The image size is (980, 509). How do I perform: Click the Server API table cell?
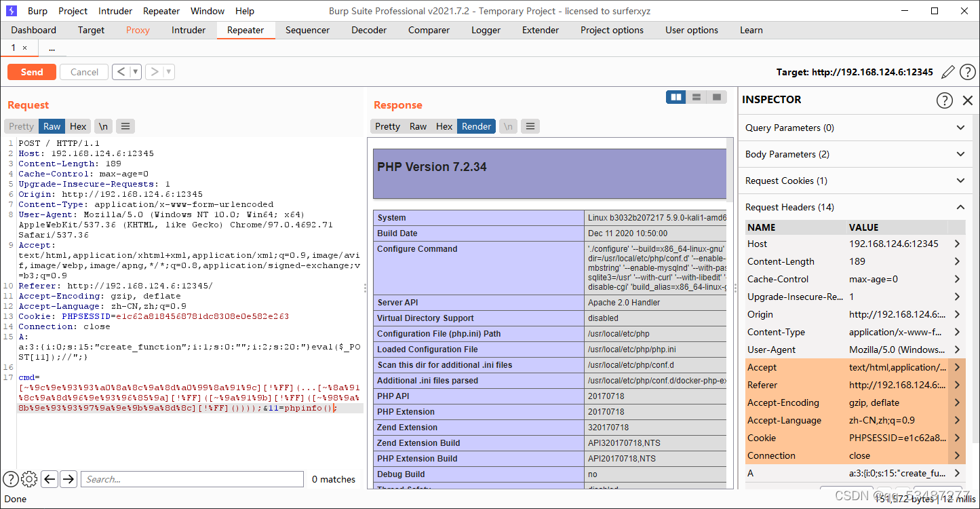click(x=479, y=303)
